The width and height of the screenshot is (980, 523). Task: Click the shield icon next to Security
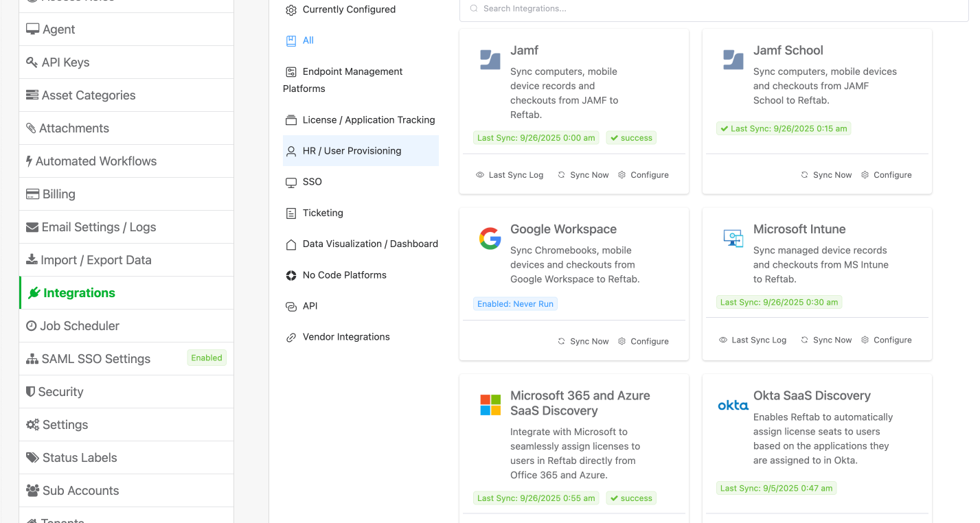pyautogui.click(x=32, y=391)
